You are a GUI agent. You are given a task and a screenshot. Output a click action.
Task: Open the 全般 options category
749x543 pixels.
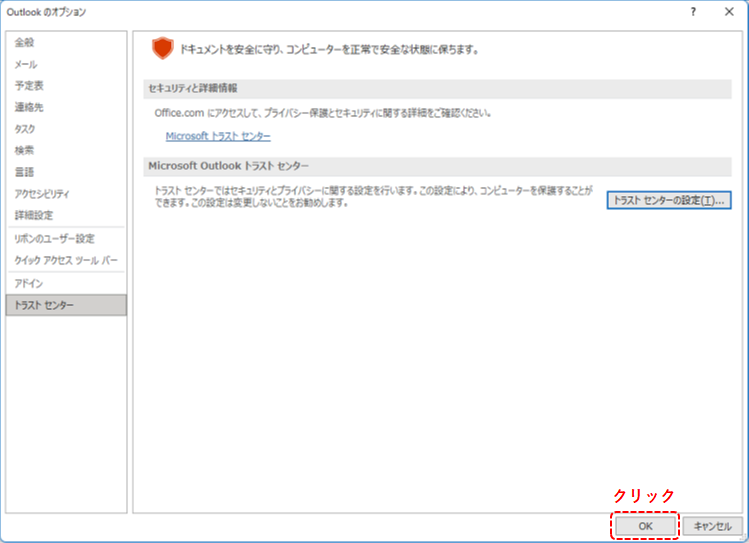pyautogui.click(x=66, y=43)
